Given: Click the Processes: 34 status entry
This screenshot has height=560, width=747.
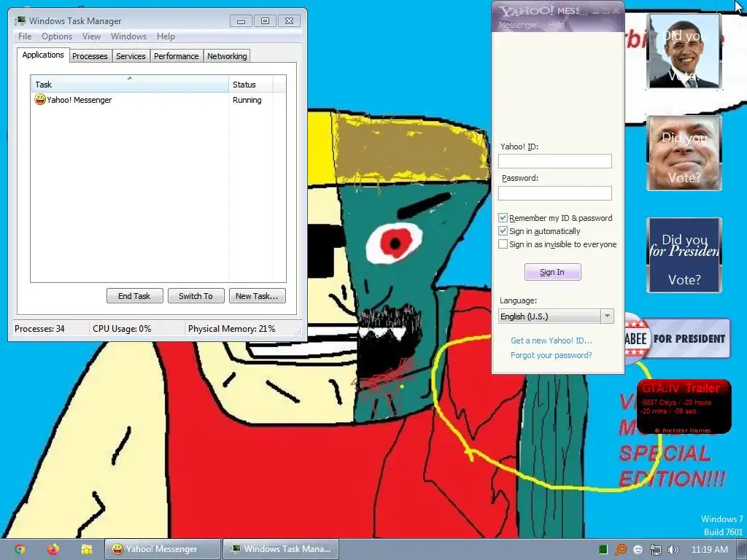Looking at the screenshot, I should (x=39, y=329).
